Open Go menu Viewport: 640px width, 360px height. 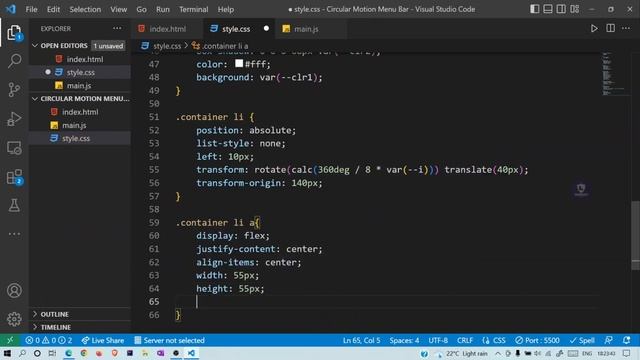click(x=141, y=9)
